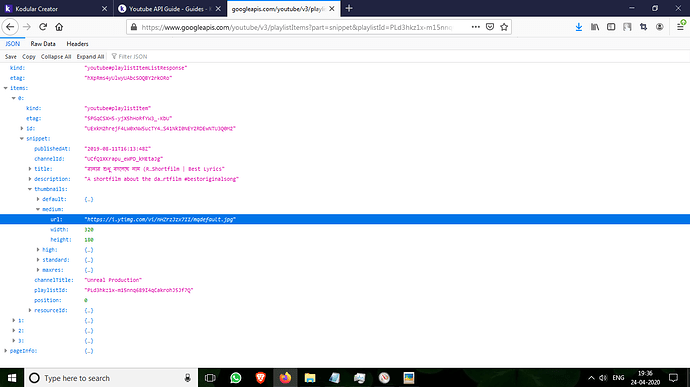This screenshot has height=387, width=690.
Task: Click the URL address bar
Action: pyautogui.click(x=297, y=27)
